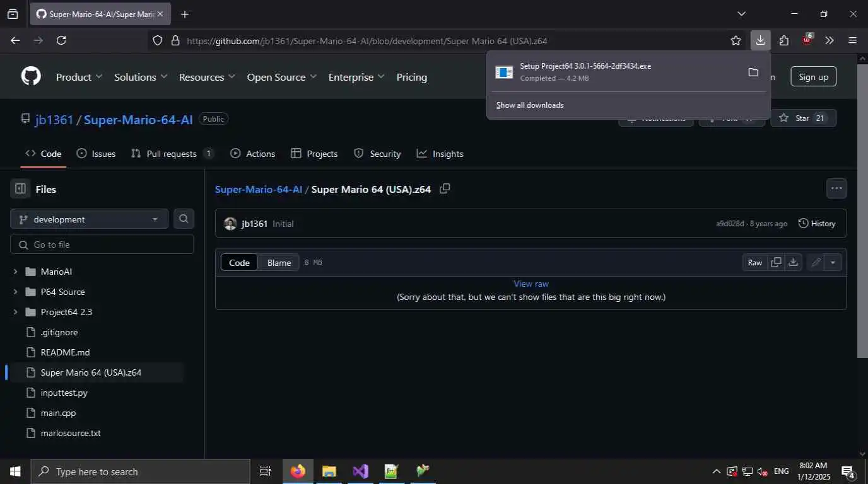View commit History
Screen dimensions: 868x484
tap(817, 224)
